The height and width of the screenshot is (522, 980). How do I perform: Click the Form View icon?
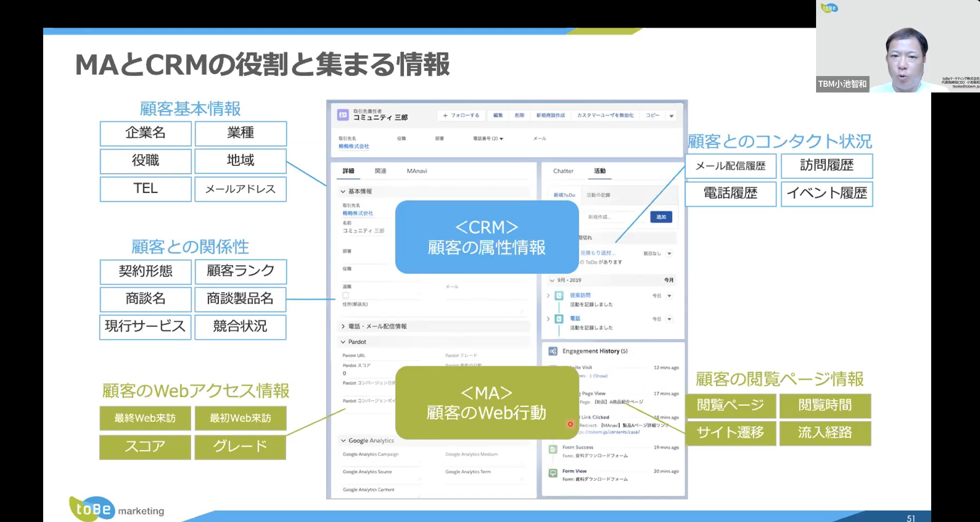(553, 473)
